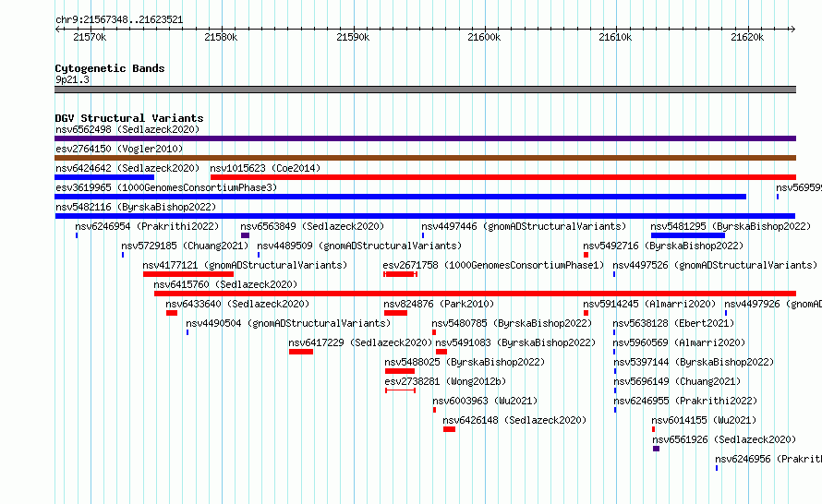Open nsv6003963 (Wu2021) label
The height and width of the screenshot is (504, 822).
[x=485, y=401]
